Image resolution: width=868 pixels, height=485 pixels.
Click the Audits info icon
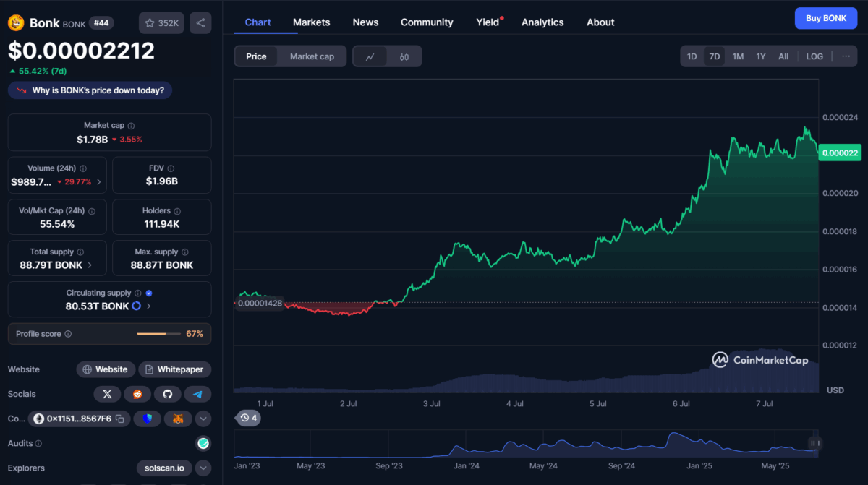38,443
